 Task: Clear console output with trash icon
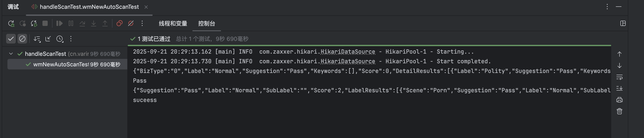pyautogui.click(x=619, y=111)
